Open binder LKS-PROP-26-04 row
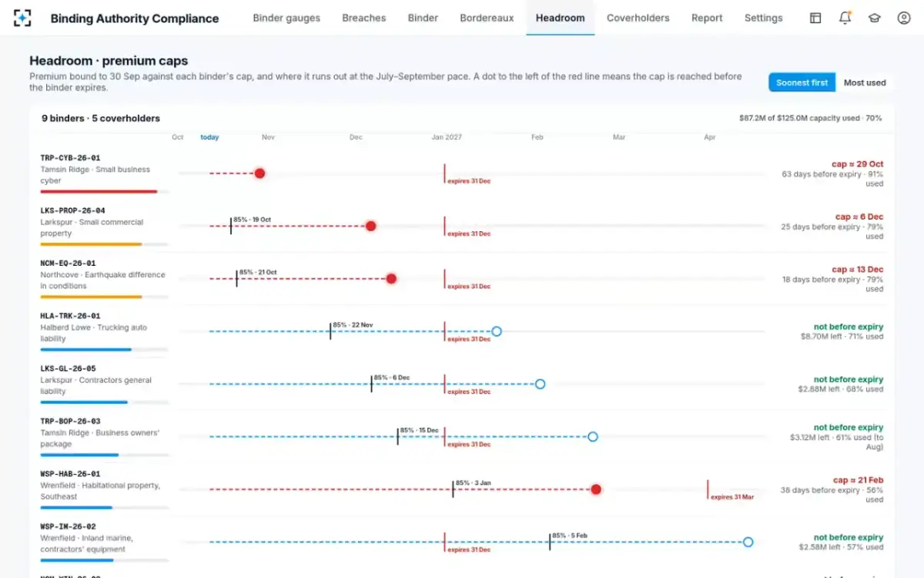The height and width of the screenshot is (578, 924). [462, 226]
